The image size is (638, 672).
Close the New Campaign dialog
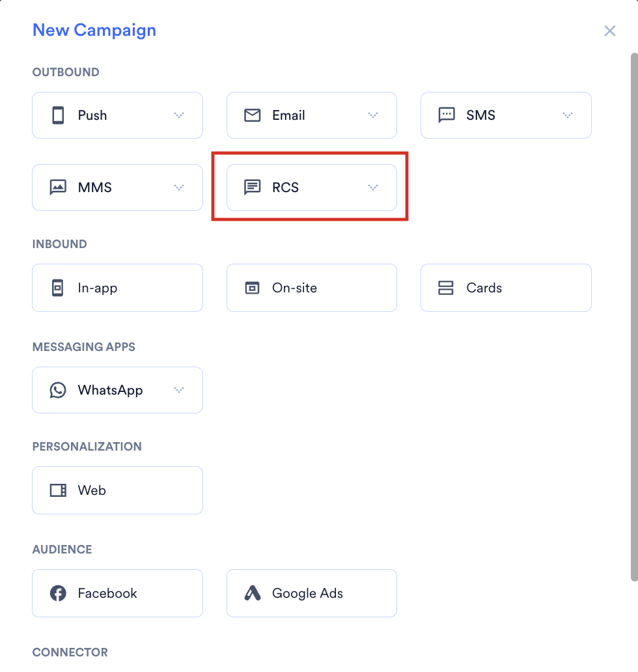tap(610, 31)
